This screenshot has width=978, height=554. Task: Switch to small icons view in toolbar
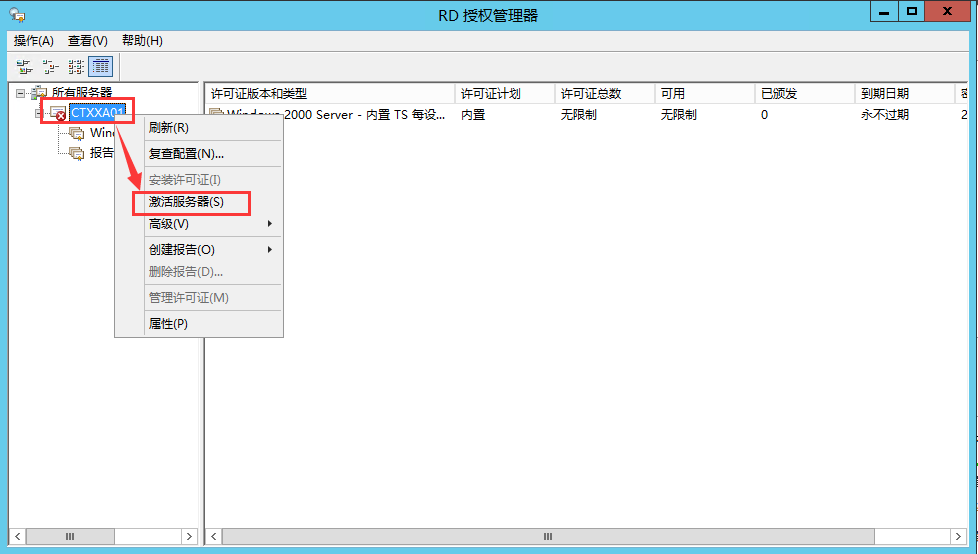(50, 66)
